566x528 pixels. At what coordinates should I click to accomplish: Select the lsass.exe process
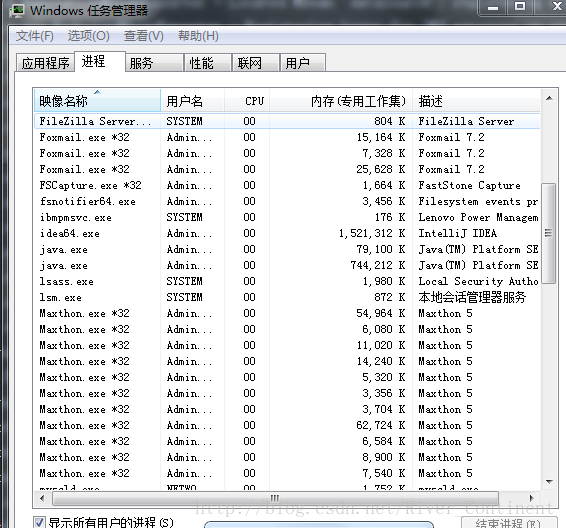[287, 281]
